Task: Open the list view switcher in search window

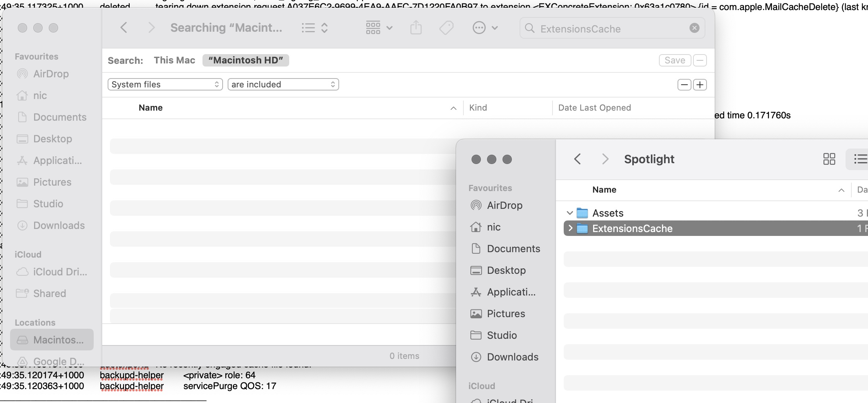Action: [315, 28]
